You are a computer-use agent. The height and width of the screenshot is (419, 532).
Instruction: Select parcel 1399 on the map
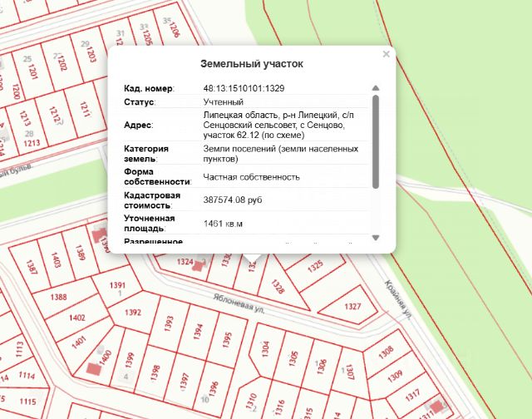point(130,360)
